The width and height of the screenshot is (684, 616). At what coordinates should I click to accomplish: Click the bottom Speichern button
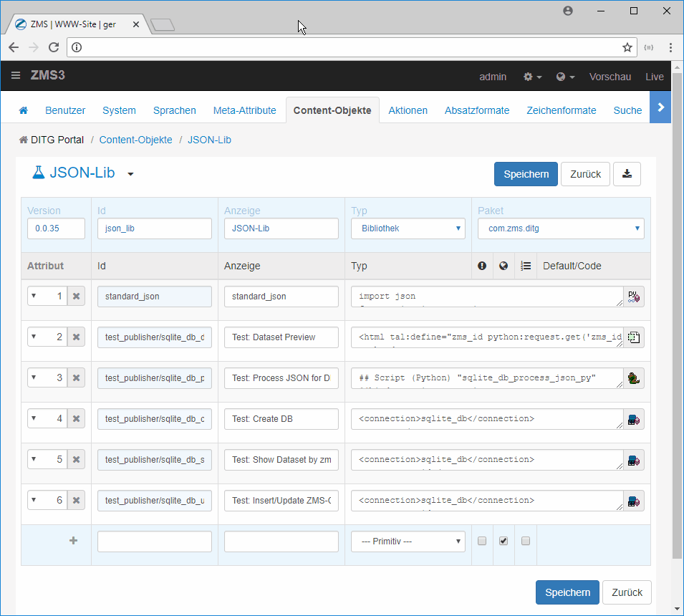point(567,592)
